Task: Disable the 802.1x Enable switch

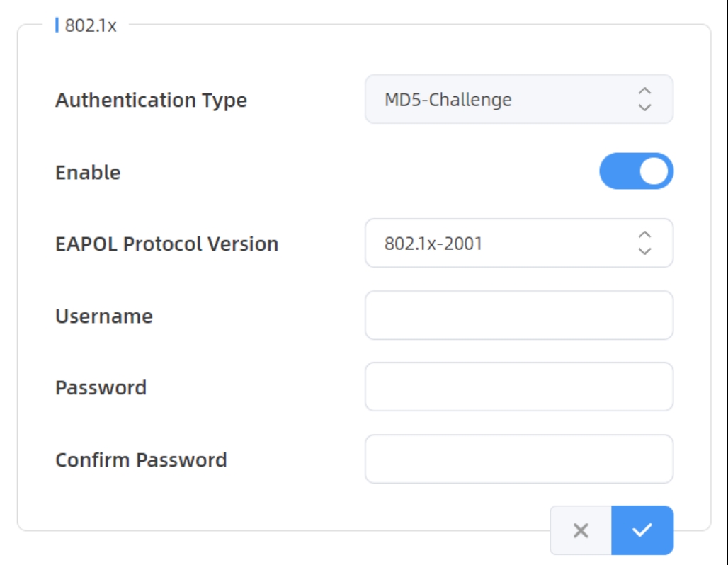Action: pyautogui.click(x=636, y=171)
